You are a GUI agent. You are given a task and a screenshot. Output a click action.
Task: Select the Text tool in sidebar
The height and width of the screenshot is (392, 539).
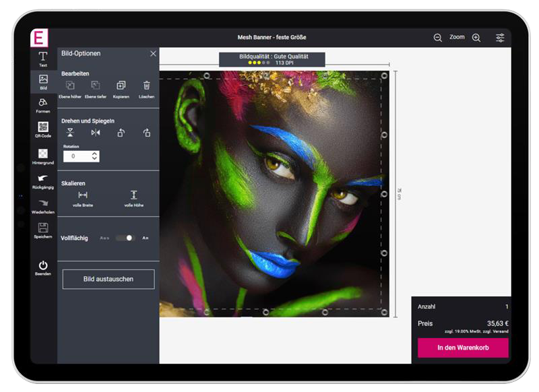tap(43, 58)
